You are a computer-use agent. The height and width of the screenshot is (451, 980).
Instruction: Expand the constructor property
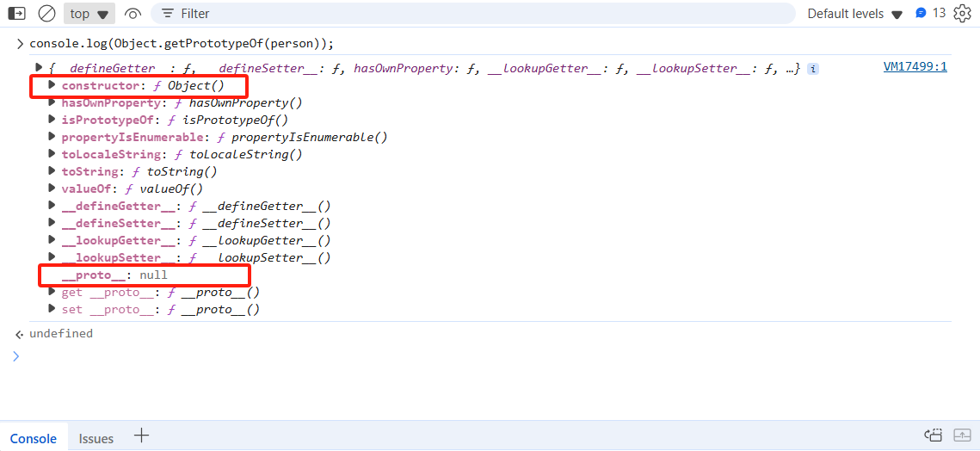52,85
